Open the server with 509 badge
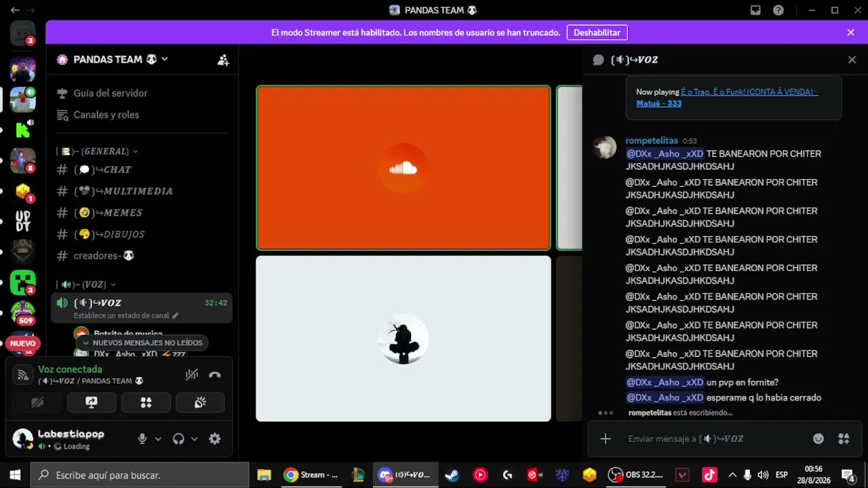 22,312
